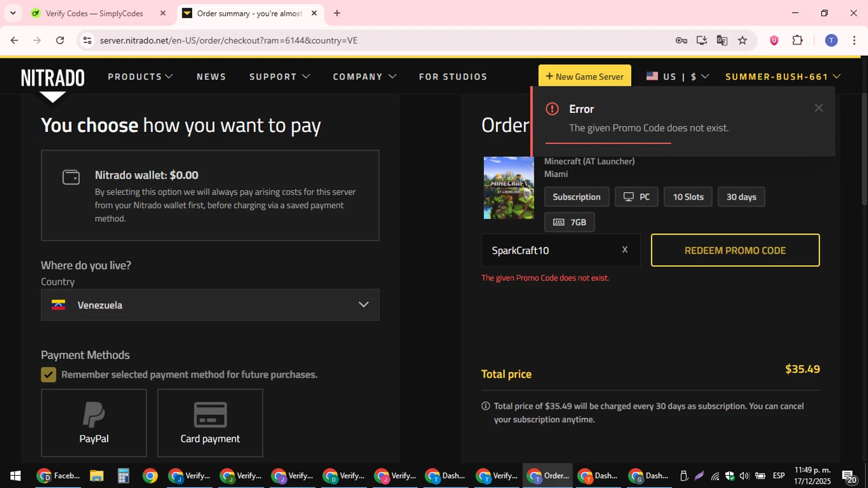This screenshot has height=488, width=868.
Task: Click the info icon beside total price note
Action: pyautogui.click(x=486, y=406)
